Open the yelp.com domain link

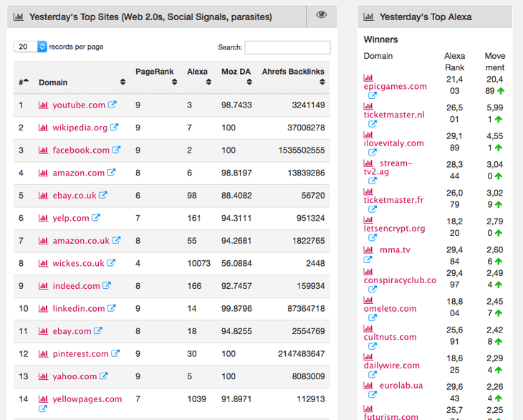click(x=70, y=218)
